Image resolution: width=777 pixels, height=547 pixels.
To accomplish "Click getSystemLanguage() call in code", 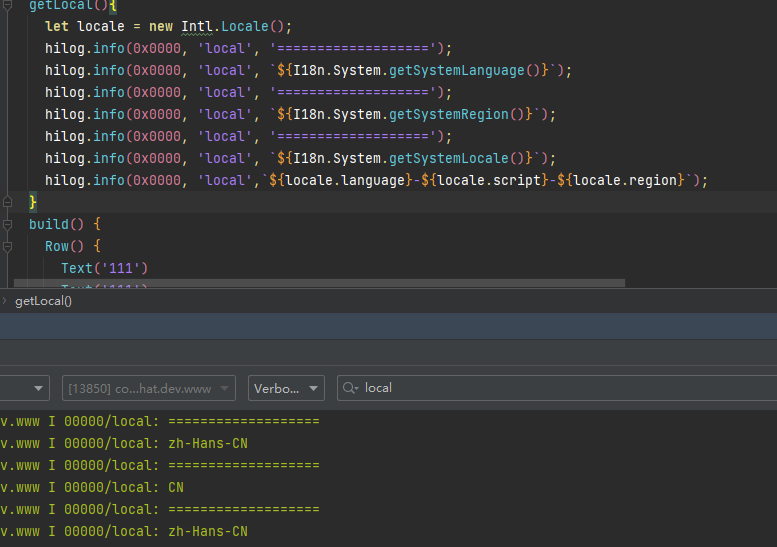I will [465, 70].
